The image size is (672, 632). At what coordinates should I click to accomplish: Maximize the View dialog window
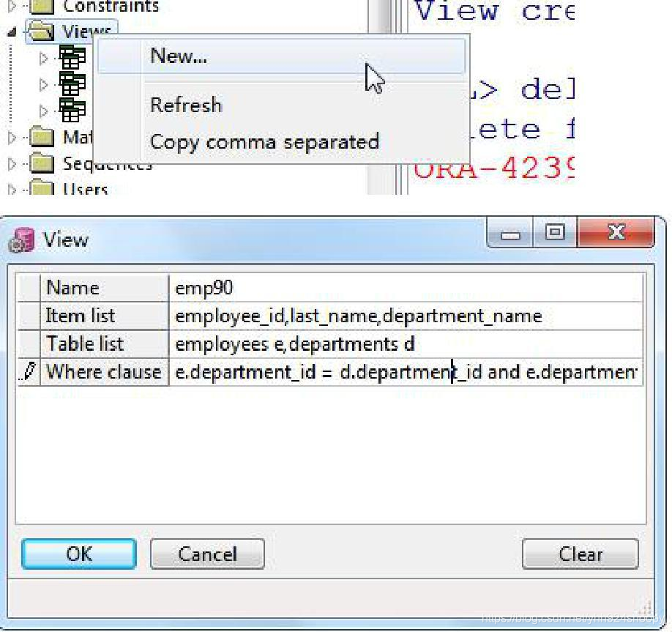(555, 232)
